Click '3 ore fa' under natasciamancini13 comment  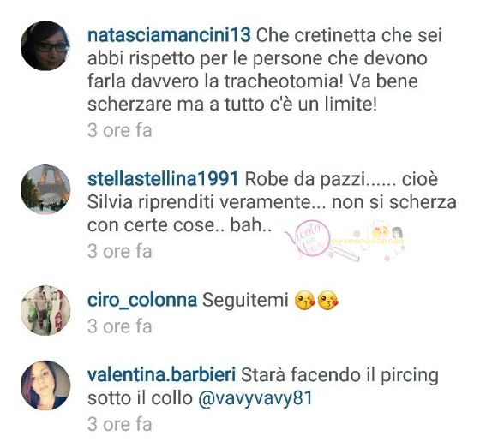[x=120, y=130]
